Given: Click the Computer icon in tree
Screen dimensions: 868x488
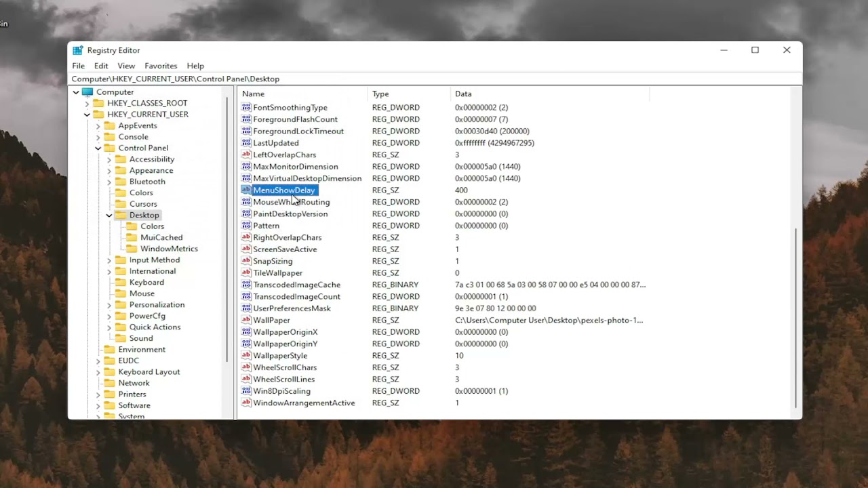Looking at the screenshot, I should tap(87, 92).
